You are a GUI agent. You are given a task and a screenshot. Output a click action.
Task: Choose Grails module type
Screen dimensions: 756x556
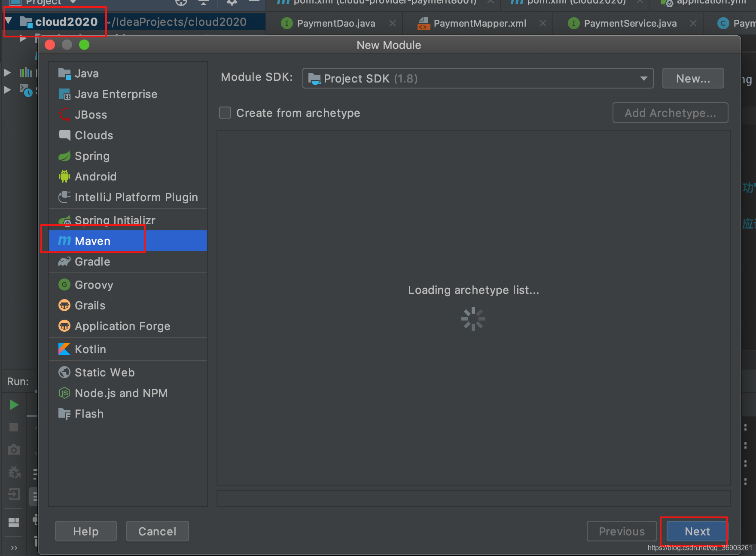[x=128, y=305]
